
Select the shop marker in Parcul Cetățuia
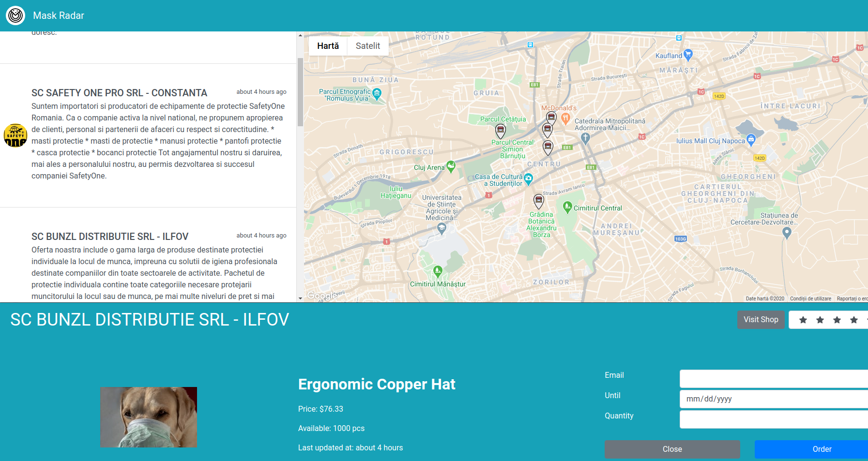[x=501, y=131]
